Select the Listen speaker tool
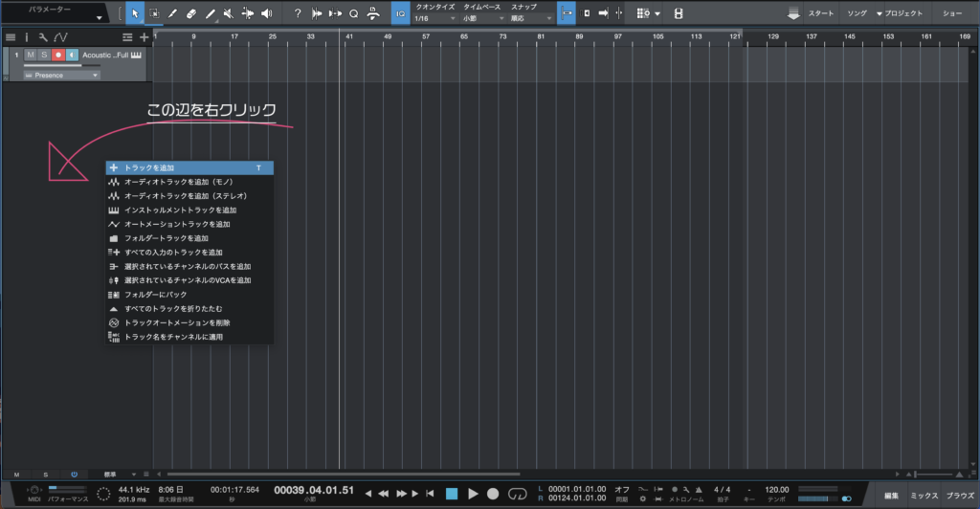980x509 pixels. [x=266, y=13]
